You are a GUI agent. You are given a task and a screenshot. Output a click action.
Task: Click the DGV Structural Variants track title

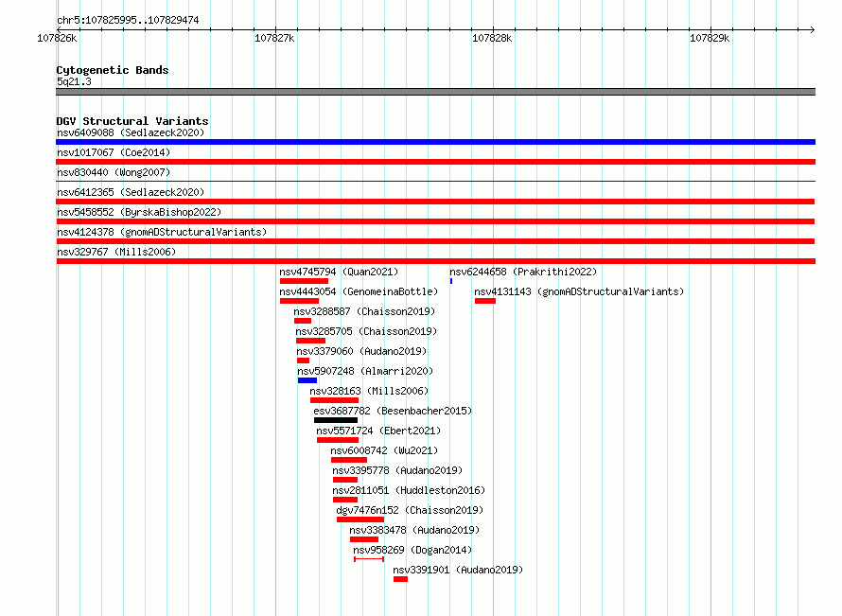point(132,121)
